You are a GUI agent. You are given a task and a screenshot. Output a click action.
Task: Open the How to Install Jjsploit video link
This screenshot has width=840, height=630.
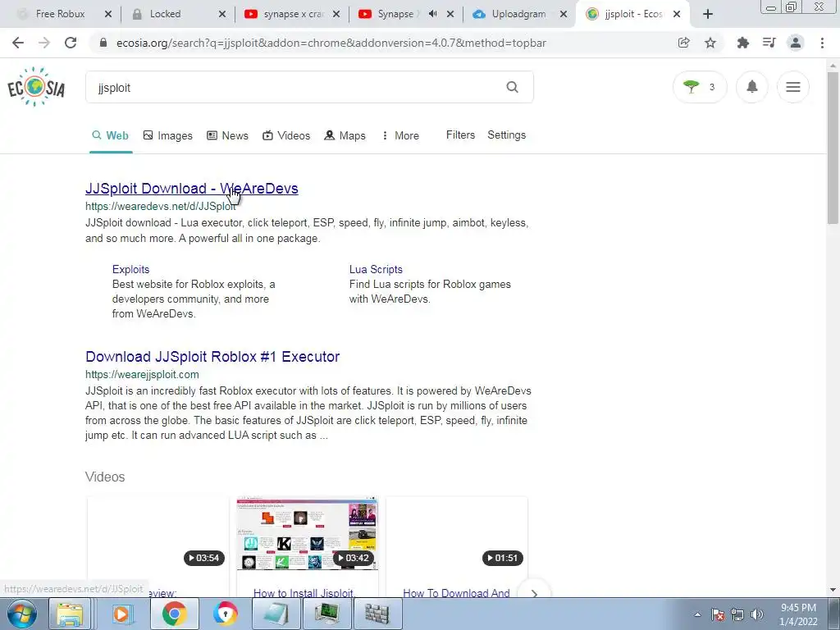click(x=304, y=592)
